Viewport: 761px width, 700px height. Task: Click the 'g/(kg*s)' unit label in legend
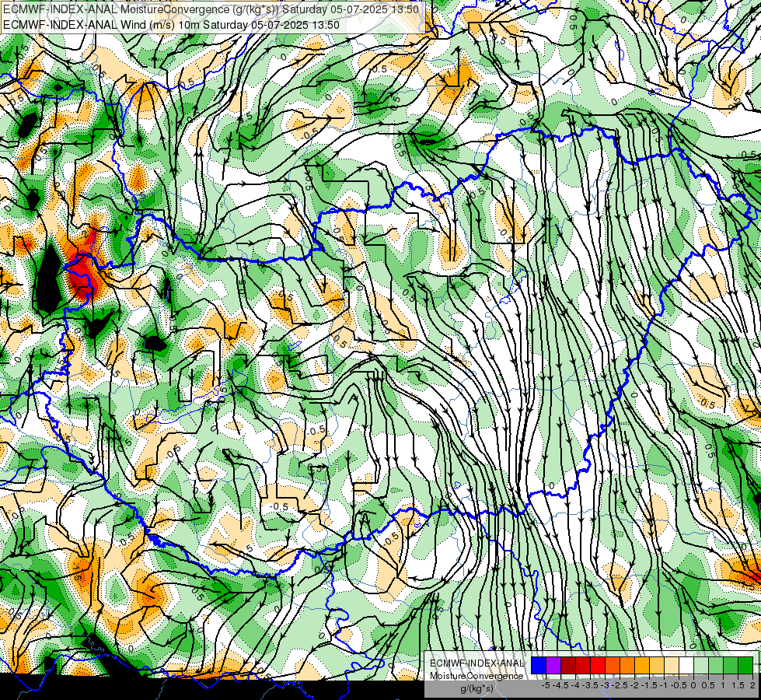click(476, 689)
